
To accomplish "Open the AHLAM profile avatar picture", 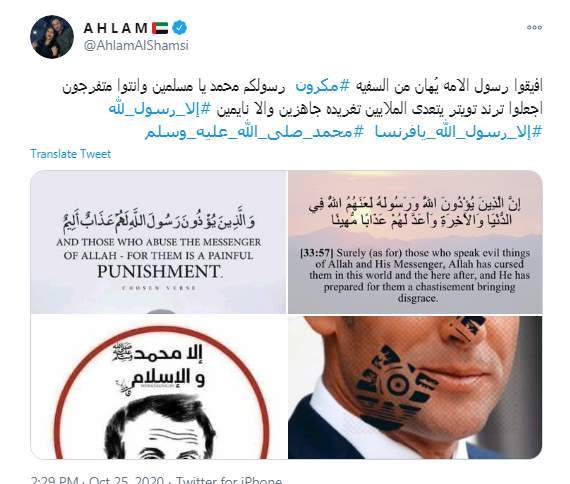I will pos(52,36).
